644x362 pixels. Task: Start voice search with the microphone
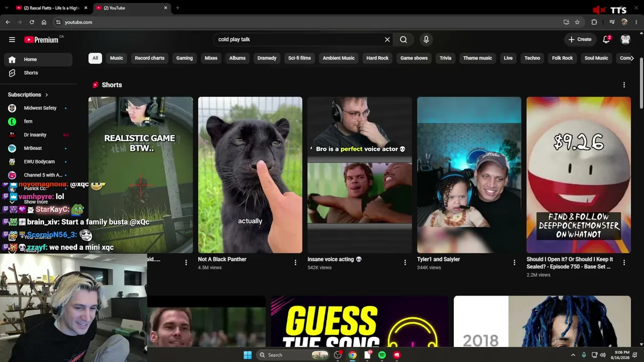pos(426,39)
